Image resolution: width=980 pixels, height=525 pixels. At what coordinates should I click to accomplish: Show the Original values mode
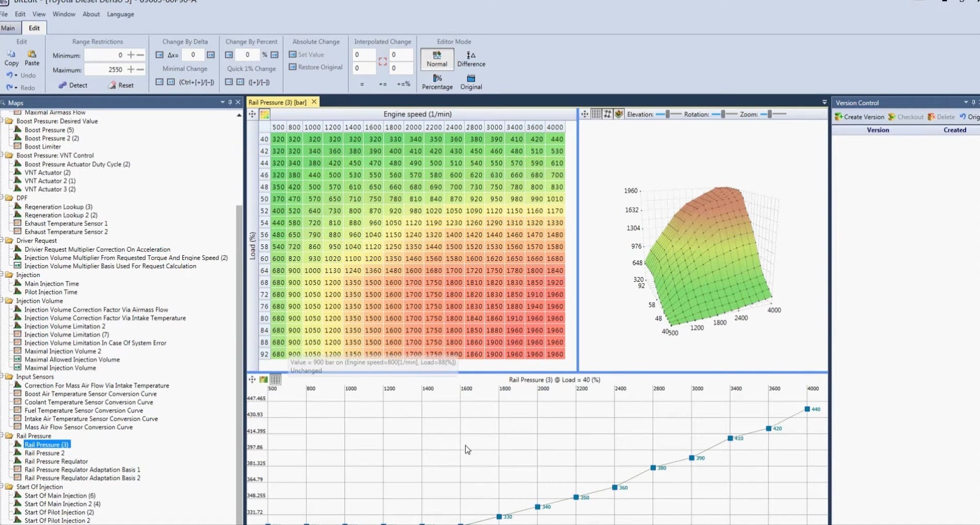tap(471, 82)
